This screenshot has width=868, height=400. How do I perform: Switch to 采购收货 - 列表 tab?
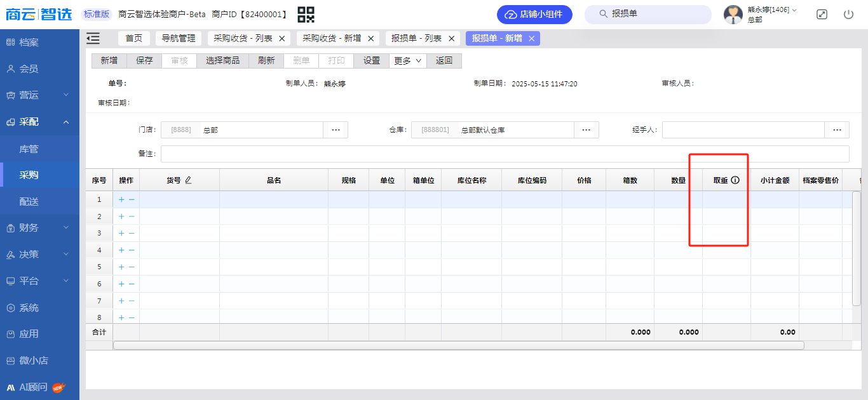[x=243, y=39]
